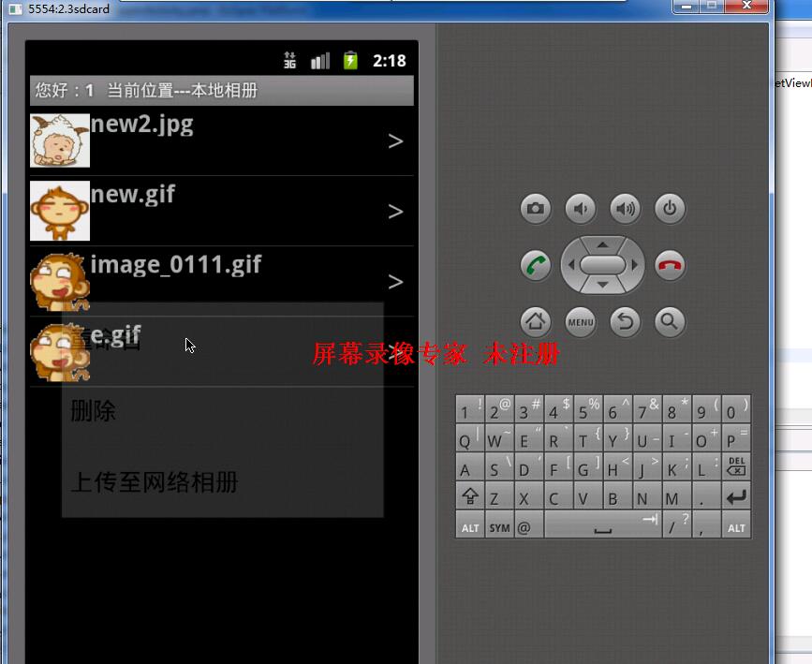Click the left ALT key
812x664 pixels.
pyautogui.click(x=470, y=524)
